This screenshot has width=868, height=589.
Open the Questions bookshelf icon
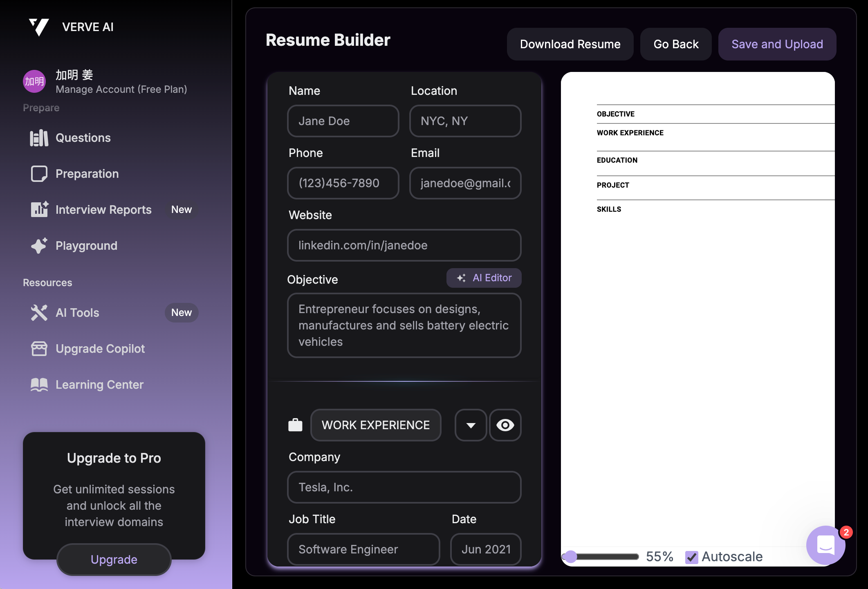tap(39, 138)
